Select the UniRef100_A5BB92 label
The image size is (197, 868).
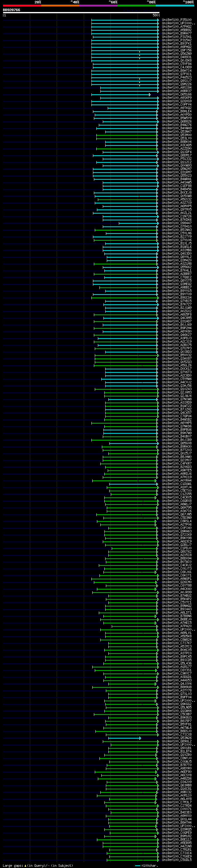pos(176,30)
